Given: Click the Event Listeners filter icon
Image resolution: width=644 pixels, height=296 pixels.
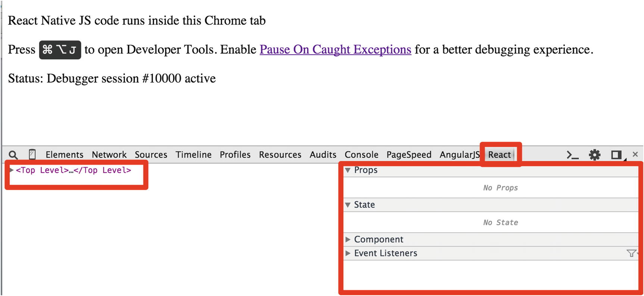Looking at the screenshot, I should tap(631, 254).
